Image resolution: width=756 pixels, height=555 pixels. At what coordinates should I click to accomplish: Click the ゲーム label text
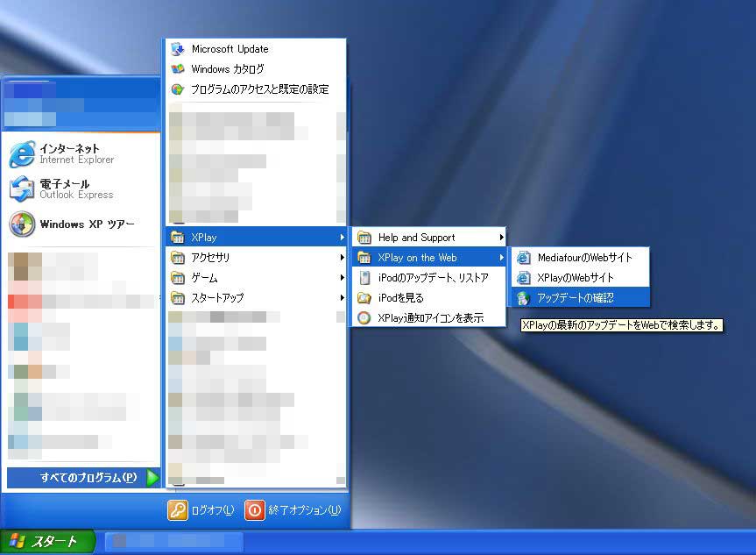pyautogui.click(x=204, y=278)
